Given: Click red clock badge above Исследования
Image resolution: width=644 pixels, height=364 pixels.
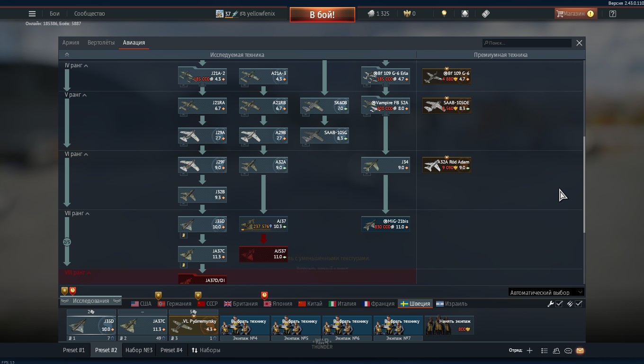Looking at the screenshot, I should [73, 291].
